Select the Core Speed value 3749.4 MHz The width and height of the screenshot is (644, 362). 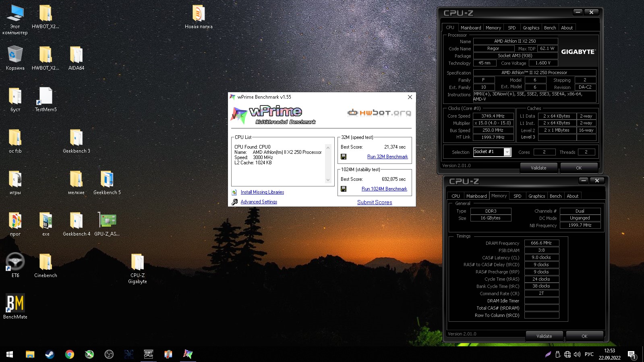[493, 116]
